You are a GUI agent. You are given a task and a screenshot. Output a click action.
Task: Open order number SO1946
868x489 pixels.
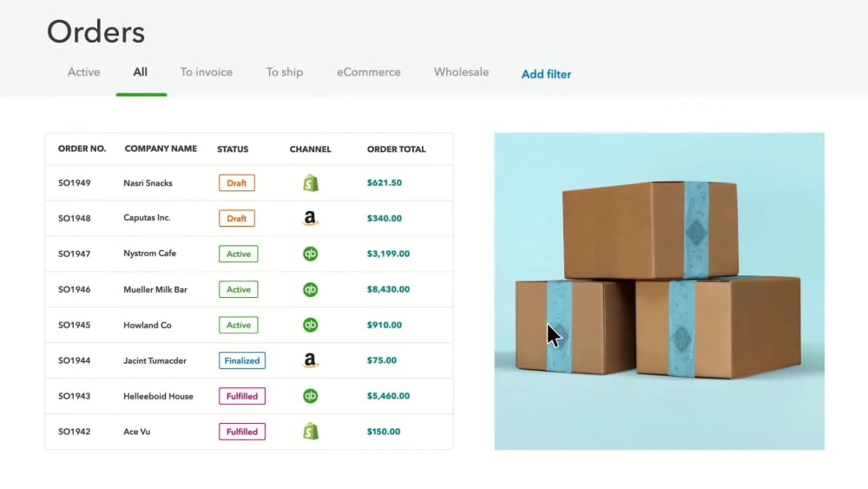pyautogui.click(x=74, y=289)
